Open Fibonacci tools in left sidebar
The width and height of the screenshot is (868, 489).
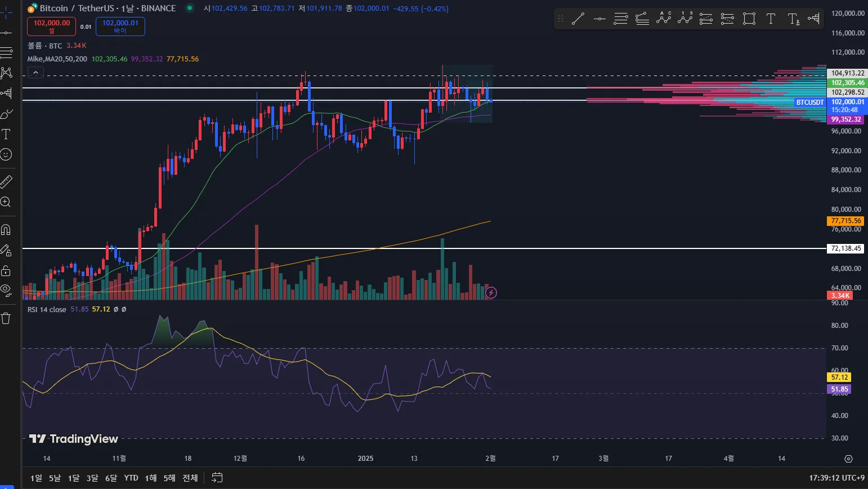tap(6, 53)
